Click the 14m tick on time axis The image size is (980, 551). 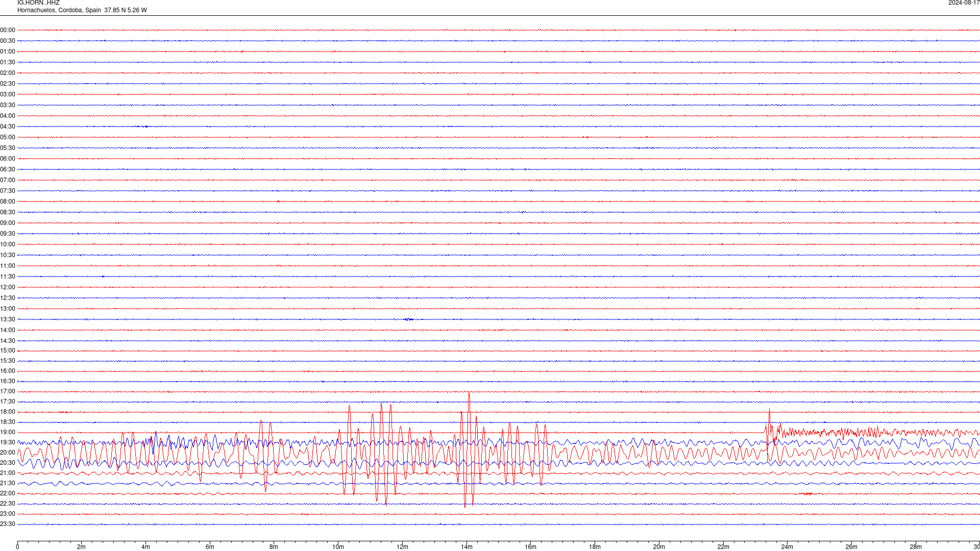click(467, 547)
